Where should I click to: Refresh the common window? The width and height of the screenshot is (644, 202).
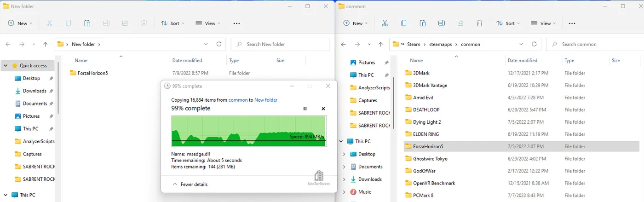pos(534,44)
